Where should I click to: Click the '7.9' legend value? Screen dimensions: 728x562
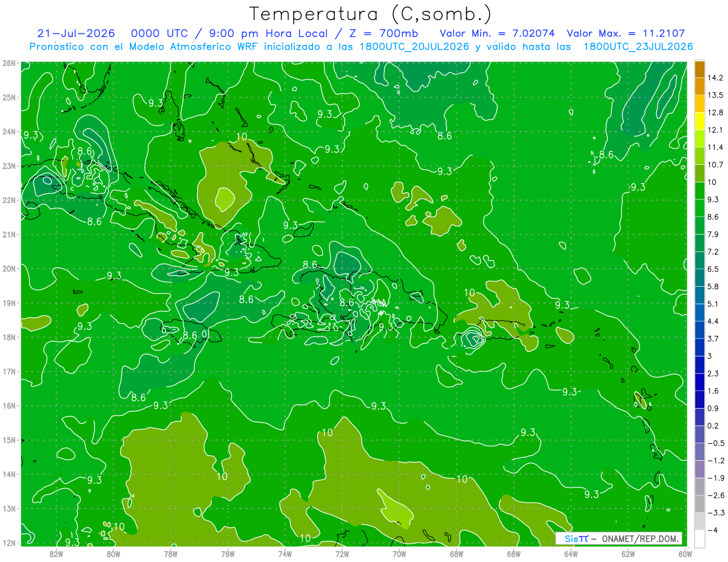coord(713,234)
